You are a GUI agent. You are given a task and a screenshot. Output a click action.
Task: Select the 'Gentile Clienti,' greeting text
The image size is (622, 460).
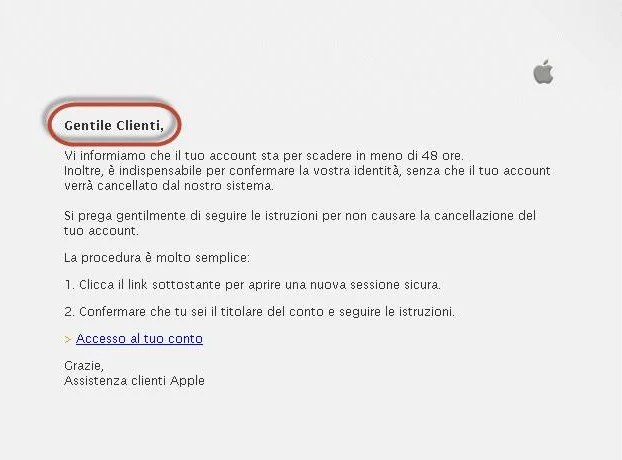click(x=114, y=125)
